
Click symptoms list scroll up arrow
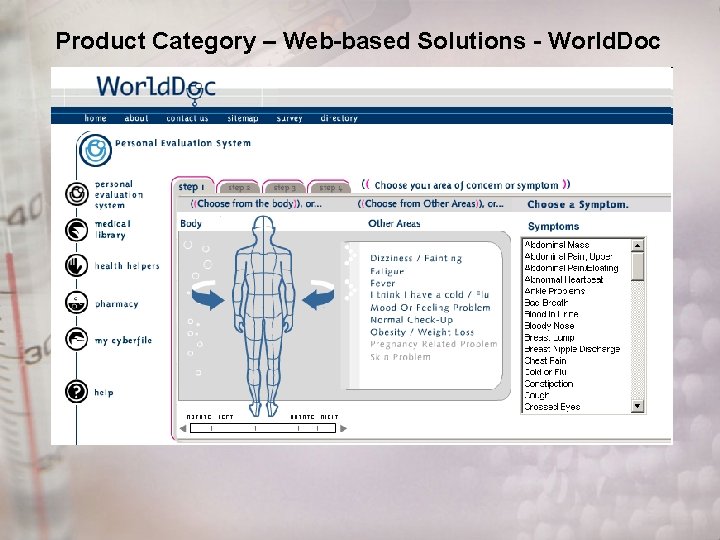(637, 246)
